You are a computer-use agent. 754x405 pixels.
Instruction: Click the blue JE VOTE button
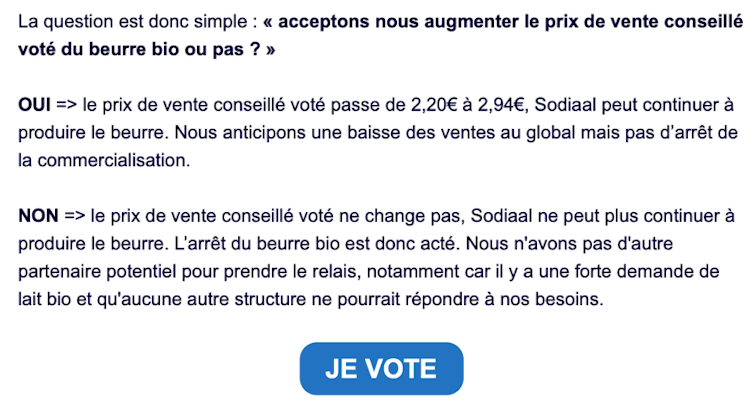[x=381, y=368]
